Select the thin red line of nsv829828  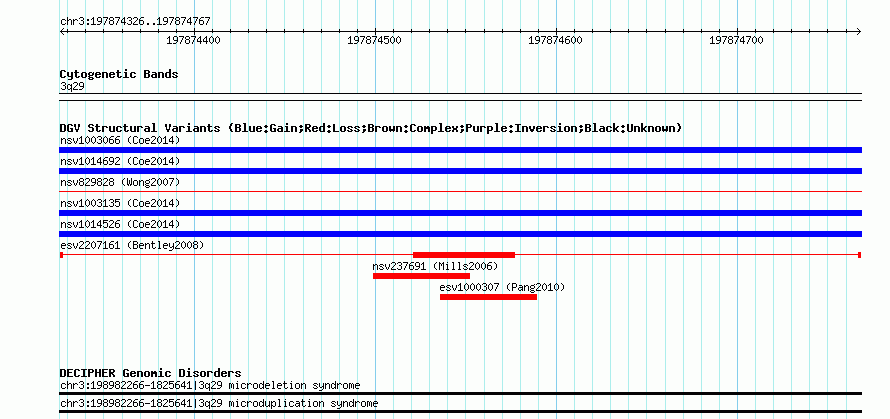(x=460, y=192)
